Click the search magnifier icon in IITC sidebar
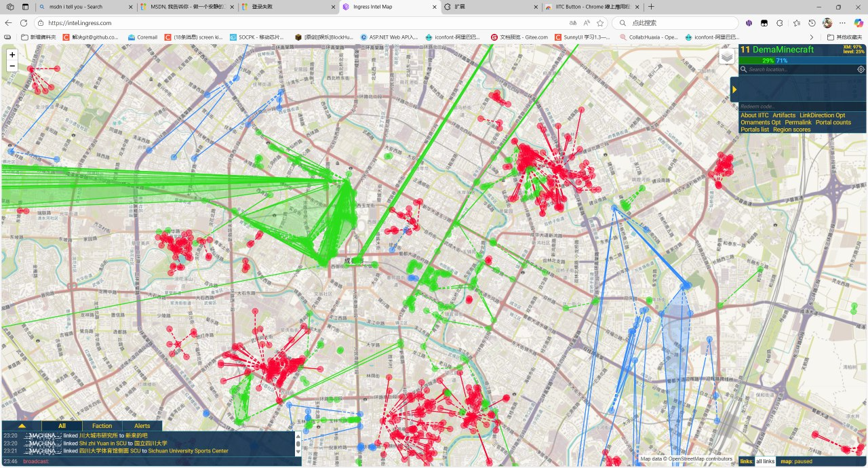Image resolution: width=868 pixels, height=468 pixels. [x=743, y=69]
